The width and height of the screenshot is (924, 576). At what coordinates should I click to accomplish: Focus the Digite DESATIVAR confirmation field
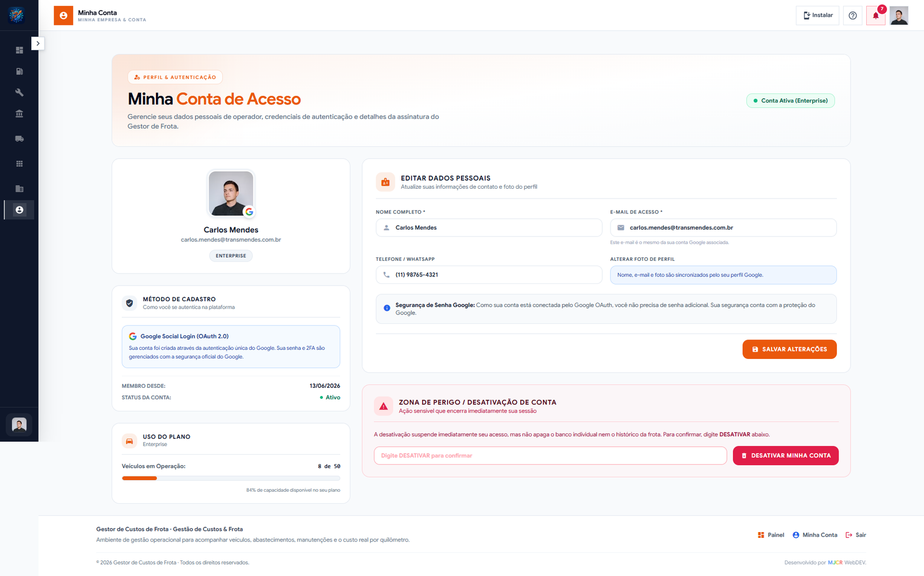pos(550,455)
